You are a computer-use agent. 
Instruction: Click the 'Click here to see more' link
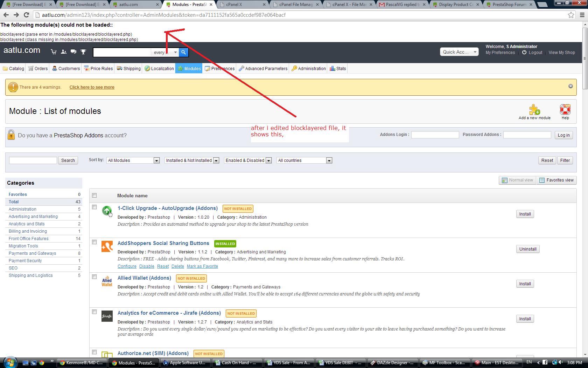pyautogui.click(x=92, y=87)
